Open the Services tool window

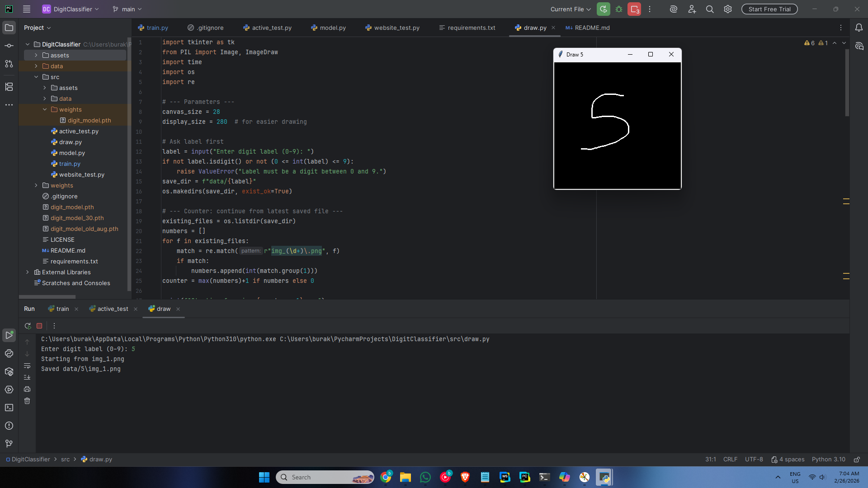coord(9,389)
